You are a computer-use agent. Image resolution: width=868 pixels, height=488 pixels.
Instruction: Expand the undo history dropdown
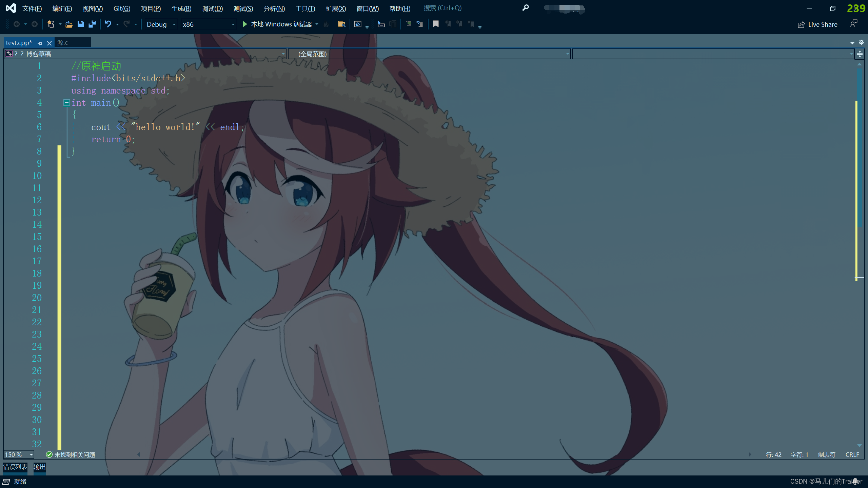pos(117,24)
